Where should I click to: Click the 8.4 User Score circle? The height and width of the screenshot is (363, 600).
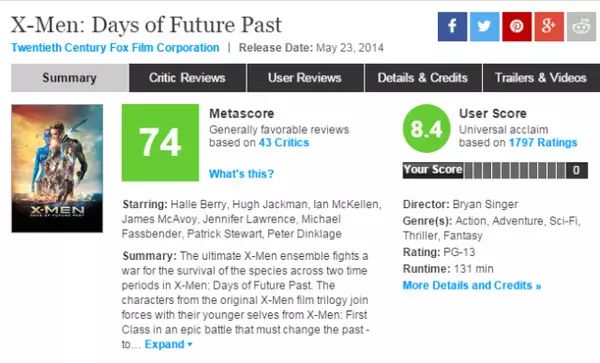(x=427, y=129)
